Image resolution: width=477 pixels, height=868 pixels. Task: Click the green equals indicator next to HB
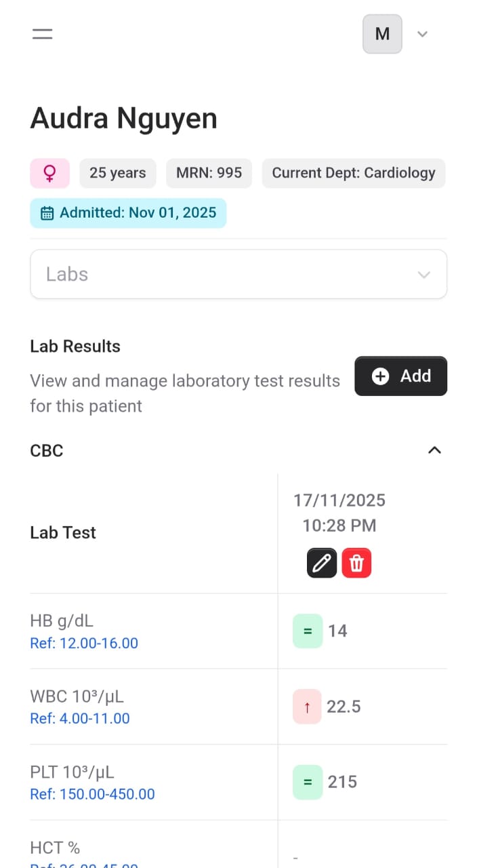point(307,631)
